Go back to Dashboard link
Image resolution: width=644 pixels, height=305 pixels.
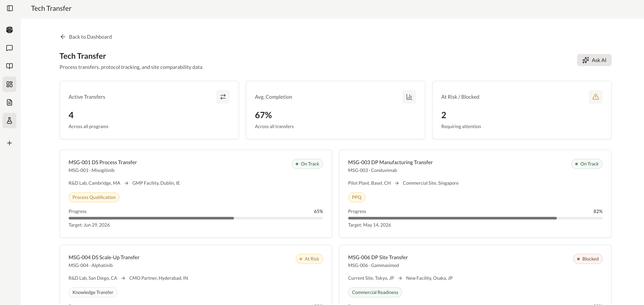86,37
